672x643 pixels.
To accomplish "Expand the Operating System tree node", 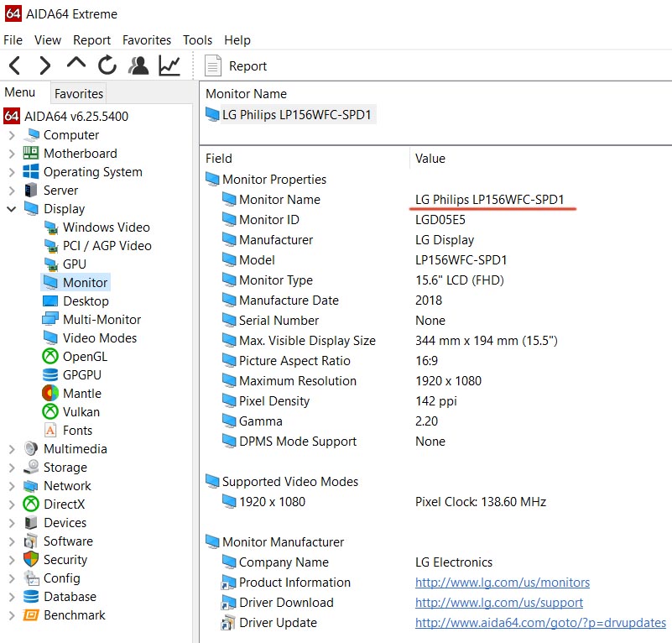I will click(x=12, y=172).
